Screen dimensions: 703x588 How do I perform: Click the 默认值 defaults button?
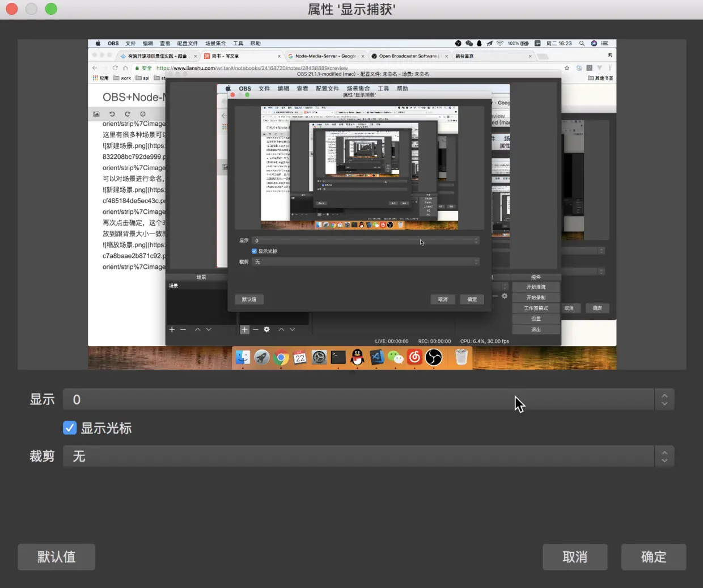[56, 557]
